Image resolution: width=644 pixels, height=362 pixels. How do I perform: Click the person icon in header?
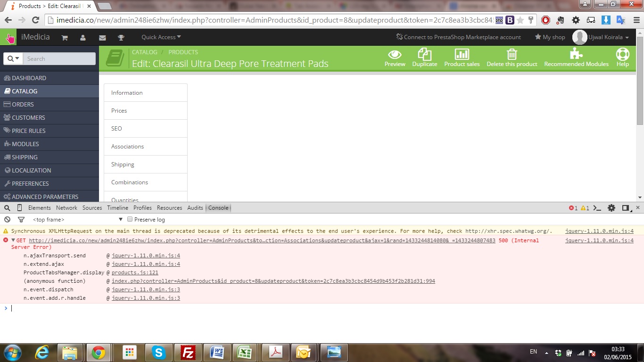click(83, 37)
